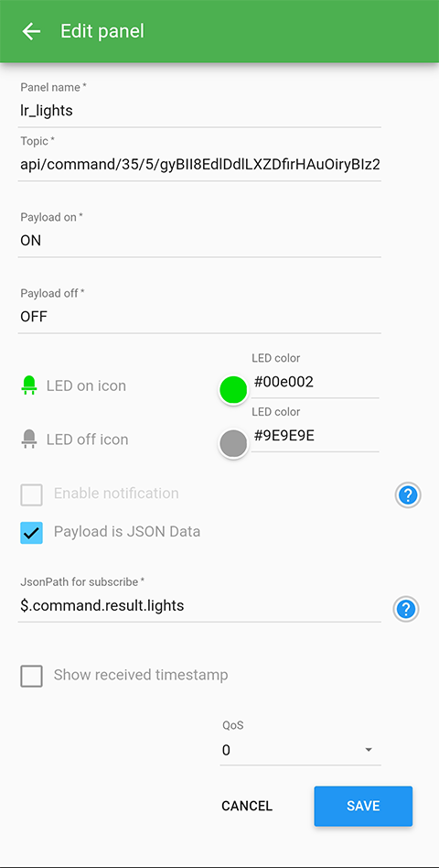The image size is (439, 868).
Task: Edit the #00e002 LED color code
Action: point(316,383)
